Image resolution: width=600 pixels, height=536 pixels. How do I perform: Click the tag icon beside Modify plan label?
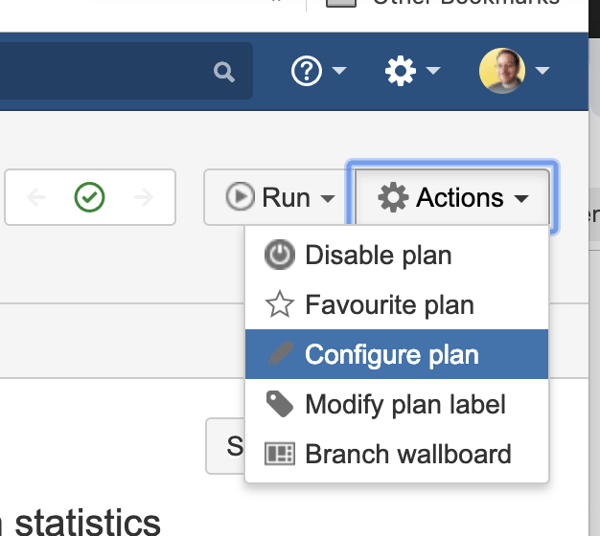click(x=279, y=404)
